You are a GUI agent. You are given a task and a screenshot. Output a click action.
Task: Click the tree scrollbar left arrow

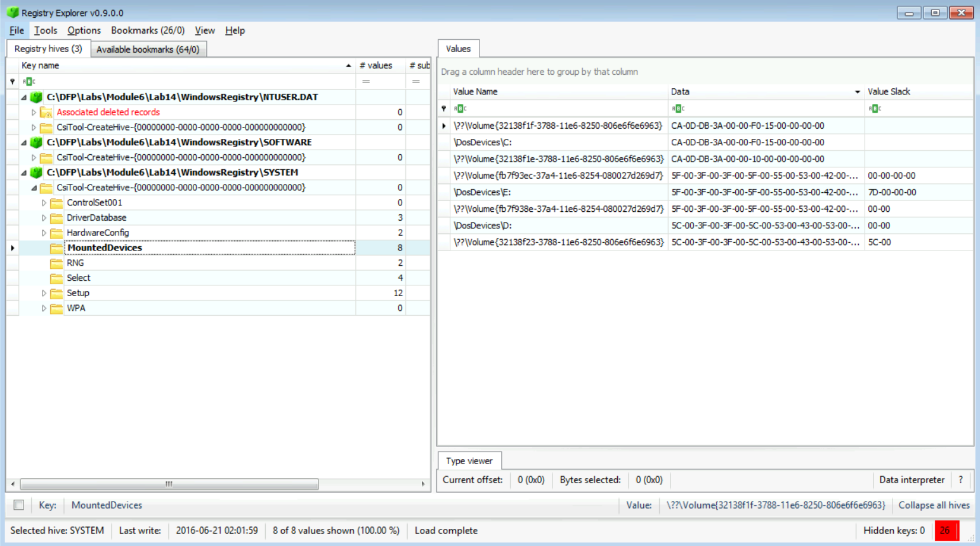13,484
